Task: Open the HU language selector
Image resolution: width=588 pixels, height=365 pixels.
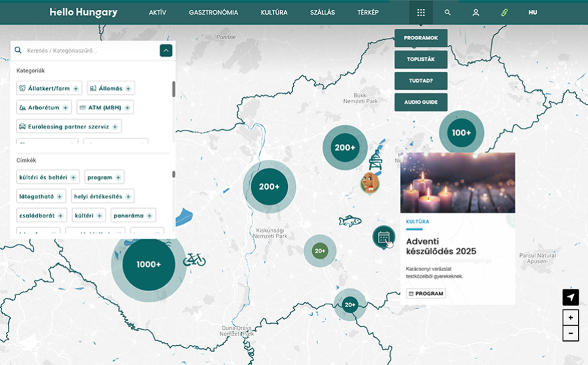Action: (x=533, y=13)
